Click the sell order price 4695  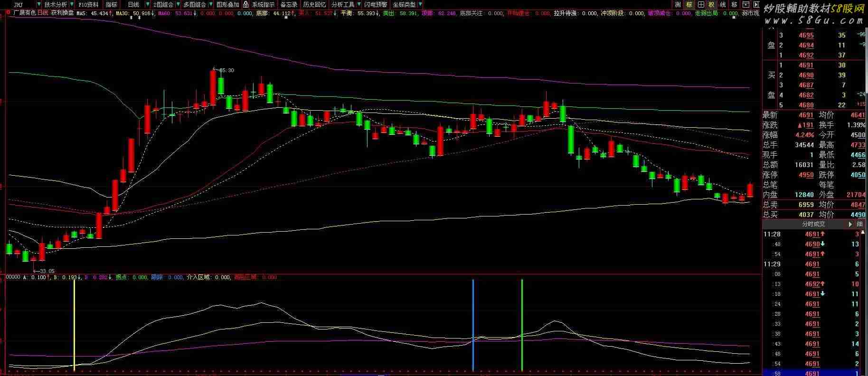click(x=806, y=35)
